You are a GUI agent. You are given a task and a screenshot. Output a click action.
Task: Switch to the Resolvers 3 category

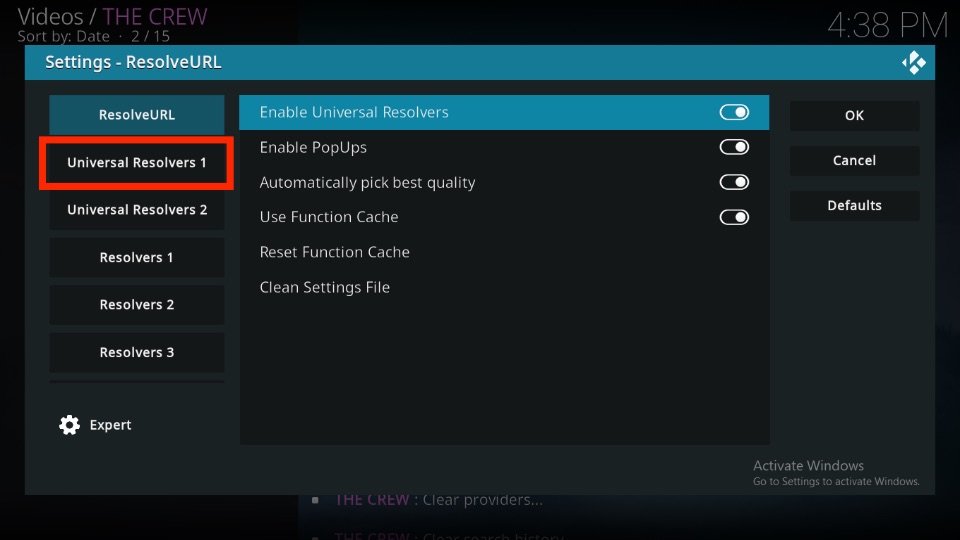pos(137,352)
